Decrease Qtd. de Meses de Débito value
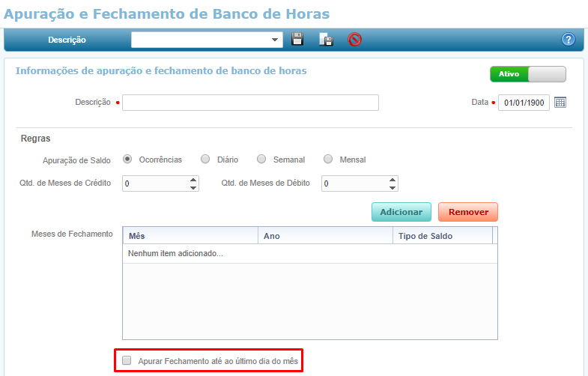 pos(392,187)
